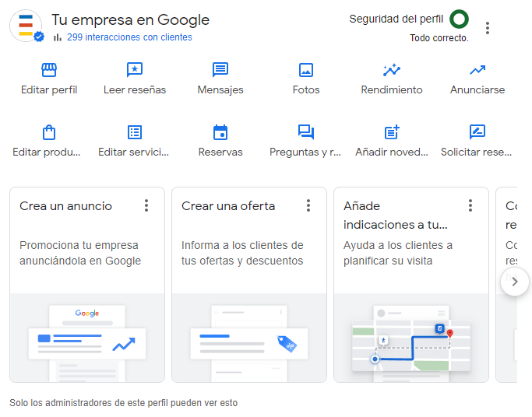Screen dimensions: 532x417
Task: Open Leer reseñas star icon
Action: 135,70
